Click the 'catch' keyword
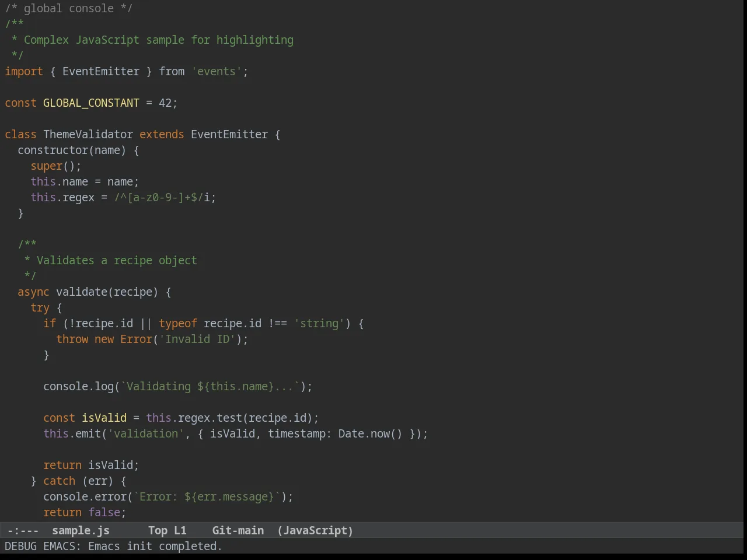Image resolution: width=747 pixels, height=560 pixels. click(x=59, y=481)
